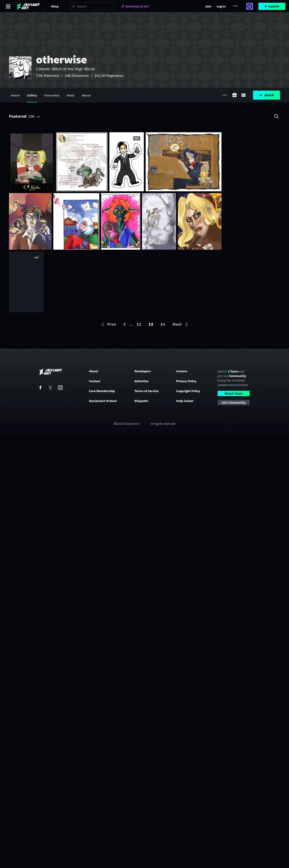Open the Hyde portrait thumbnail
Viewport: 289px width, 868px height.
click(32, 162)
